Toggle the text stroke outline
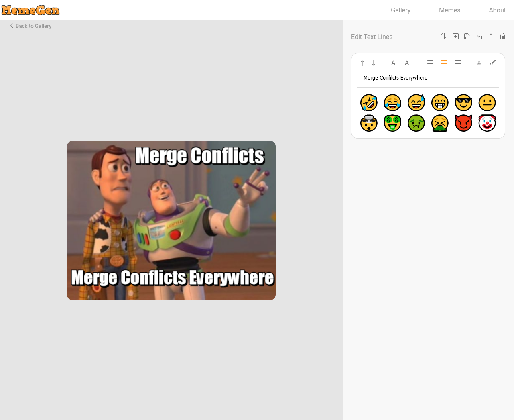514x420 pixels. [479, 63]
